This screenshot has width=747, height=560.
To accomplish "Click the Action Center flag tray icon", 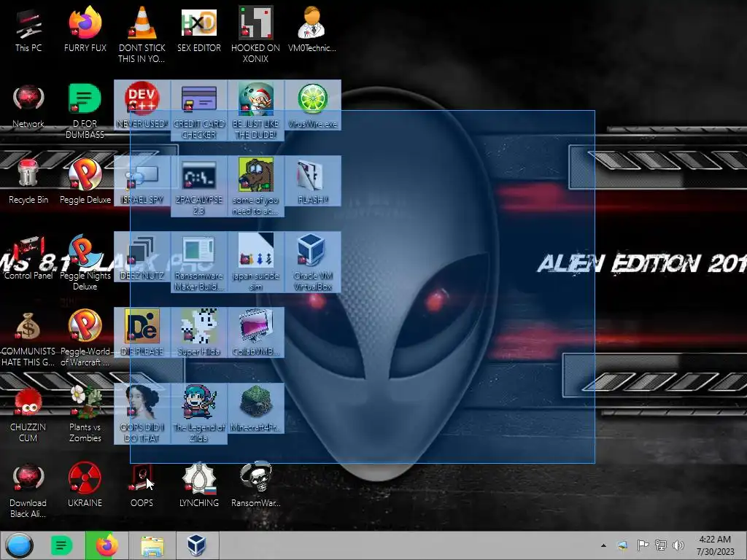I will coord(642,545).
